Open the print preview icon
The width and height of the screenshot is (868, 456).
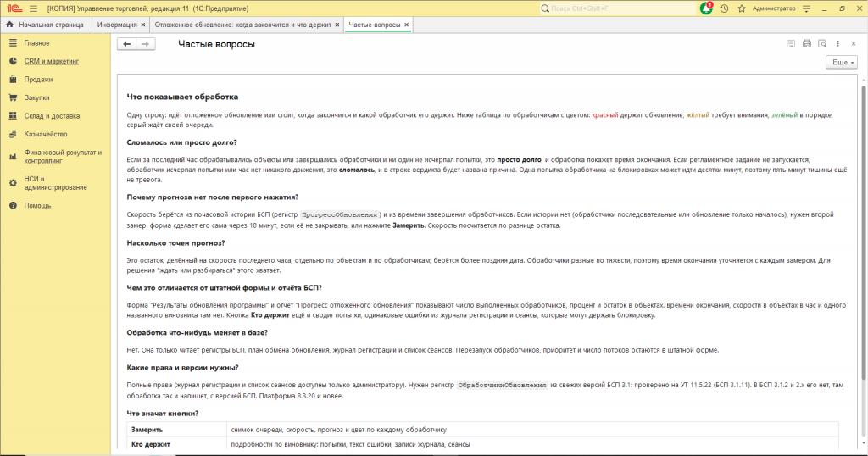click(x=822, y=44)
